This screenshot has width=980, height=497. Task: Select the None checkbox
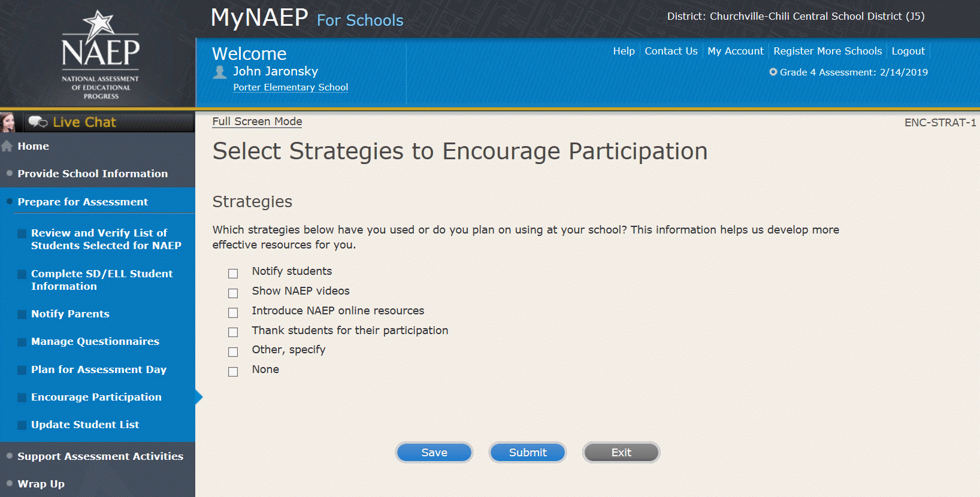coord(233,372)
